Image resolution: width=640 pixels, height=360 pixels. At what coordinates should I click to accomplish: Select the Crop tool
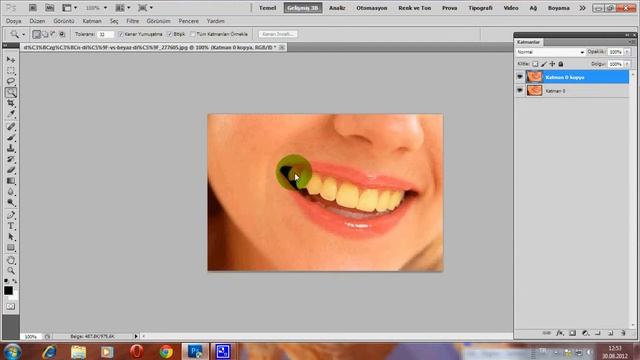[11, 103]
